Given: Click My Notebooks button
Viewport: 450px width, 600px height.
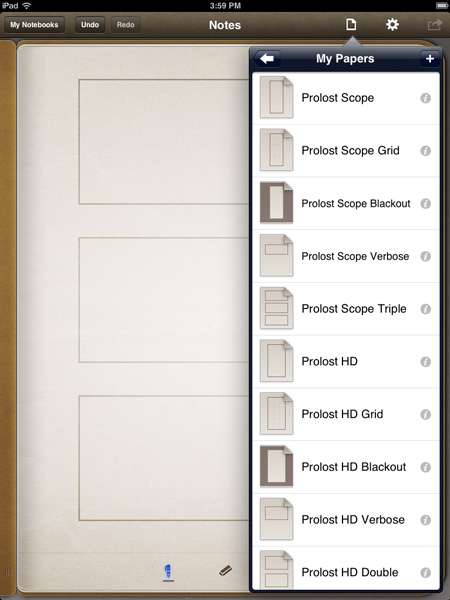Looking at the screenshot, I should (x=34, y=25).
